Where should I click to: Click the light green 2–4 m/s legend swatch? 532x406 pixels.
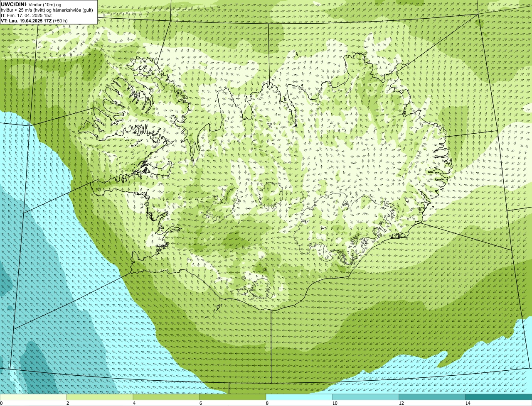click(x=100, y=397)
